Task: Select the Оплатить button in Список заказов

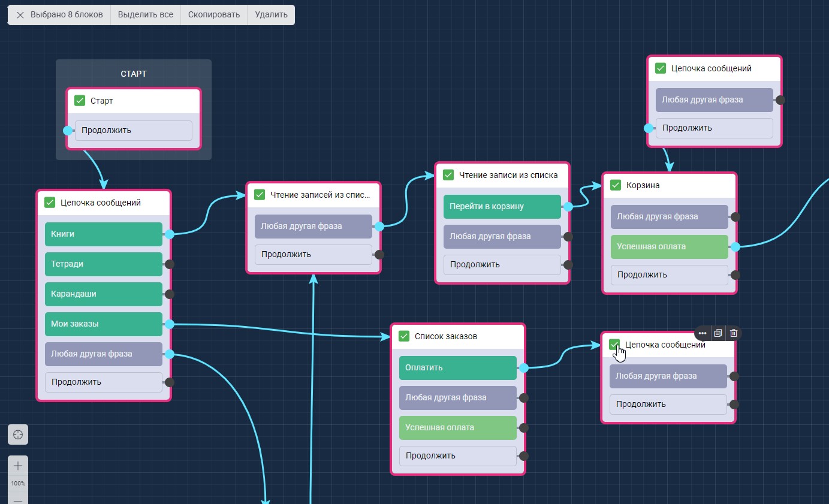Action: 457,368
